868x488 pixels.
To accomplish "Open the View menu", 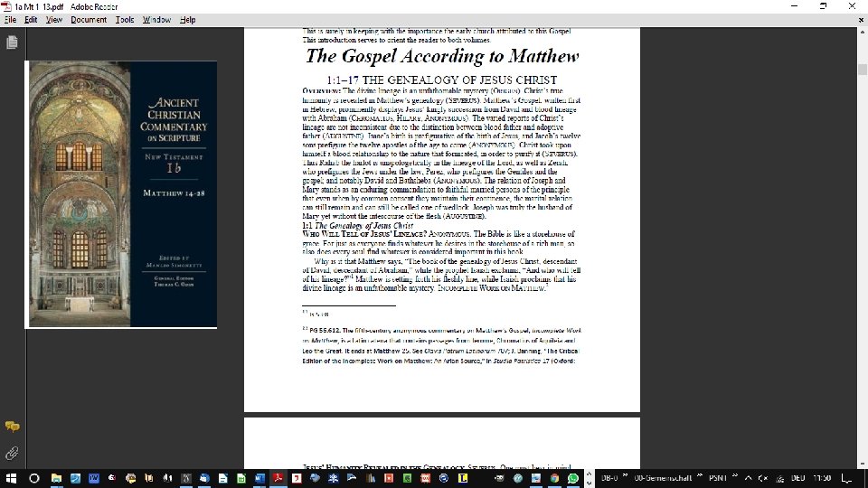I will pos(53,19).
